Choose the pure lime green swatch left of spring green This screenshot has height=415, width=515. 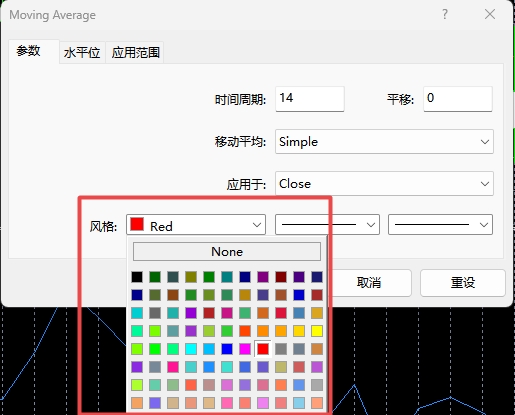pyautogui.click(x=155, y=349)
